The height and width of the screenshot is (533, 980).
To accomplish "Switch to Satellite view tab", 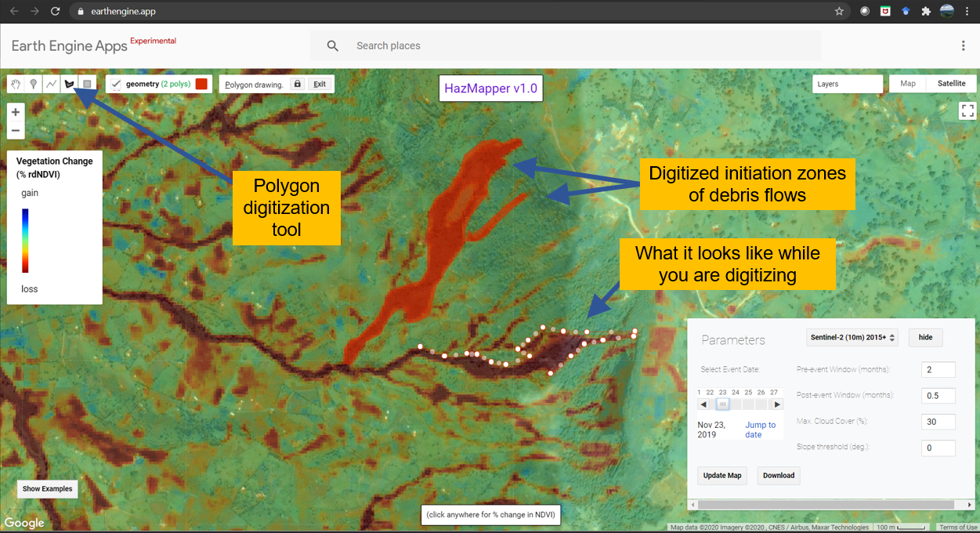I will point(952,84).
